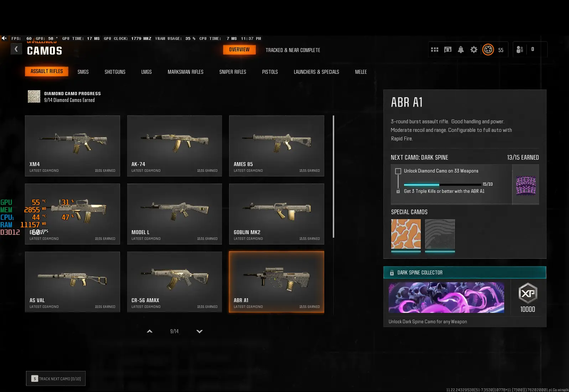Go to the next page of weapons
The height and width of the screenshot is (392, 569).
click(200, 331)
